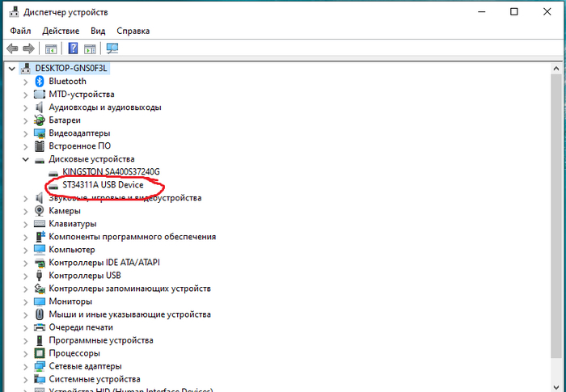Screen dimensions: 566x392
Task: Expand Контроллеры запоминающих устройств category
Action: (x=25, y=289)
